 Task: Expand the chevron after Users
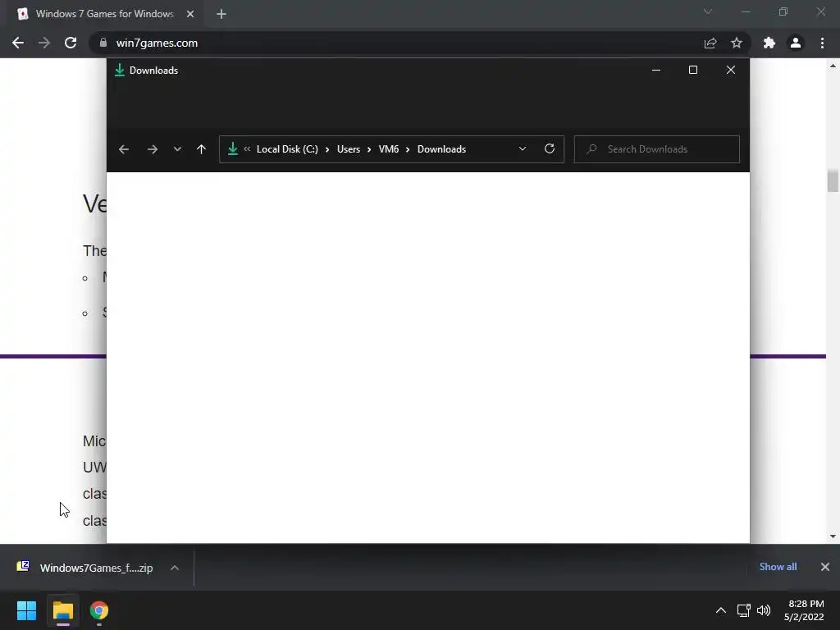[x=369, y=149]
